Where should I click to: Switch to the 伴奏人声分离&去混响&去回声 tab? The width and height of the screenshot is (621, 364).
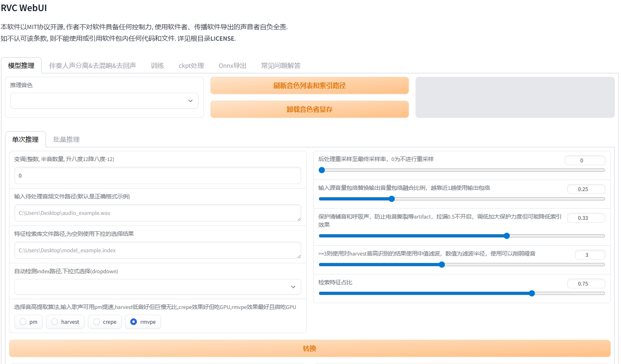tap(92, 65)
